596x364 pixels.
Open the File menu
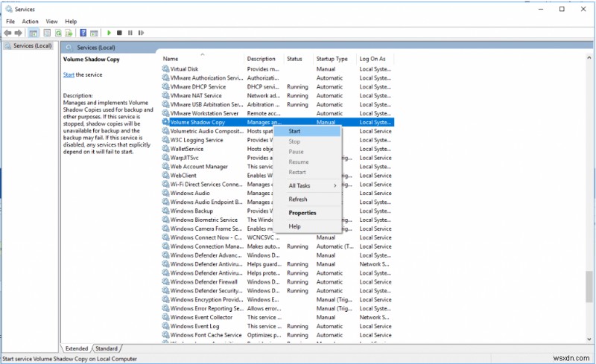(10, 22)
